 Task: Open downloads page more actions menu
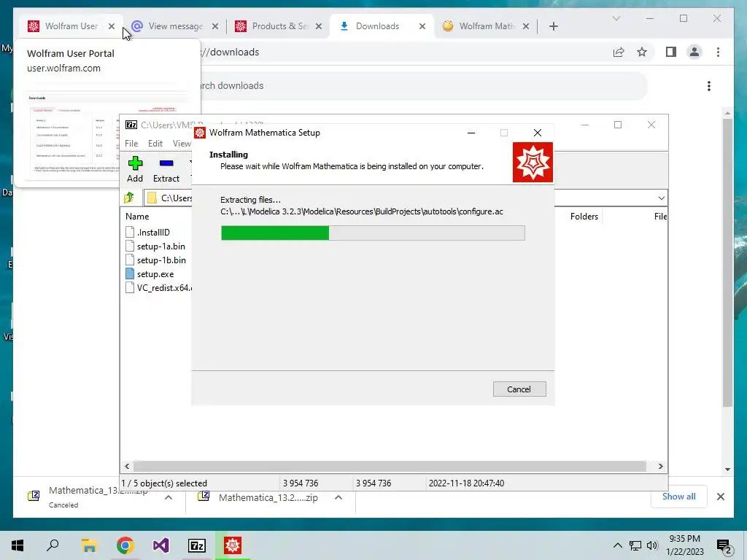709,86
